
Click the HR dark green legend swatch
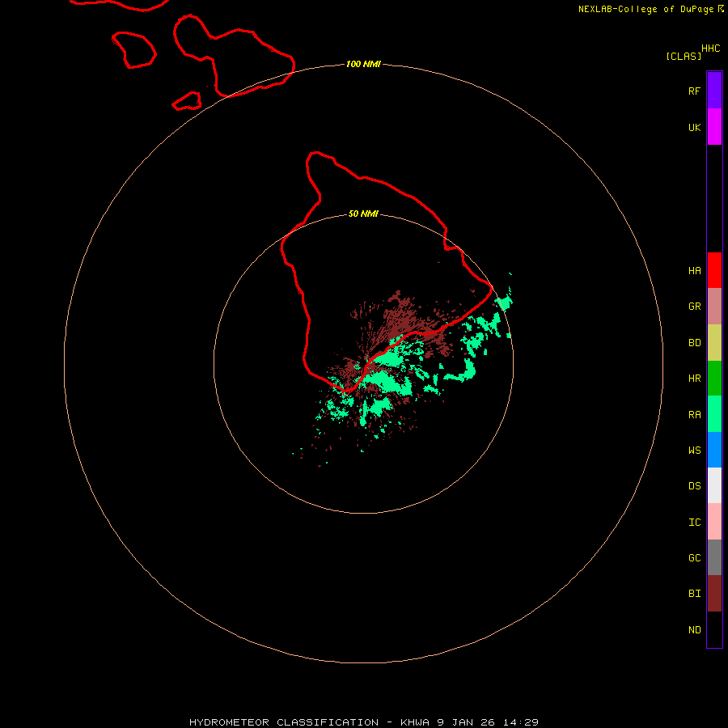coord(714,378)
